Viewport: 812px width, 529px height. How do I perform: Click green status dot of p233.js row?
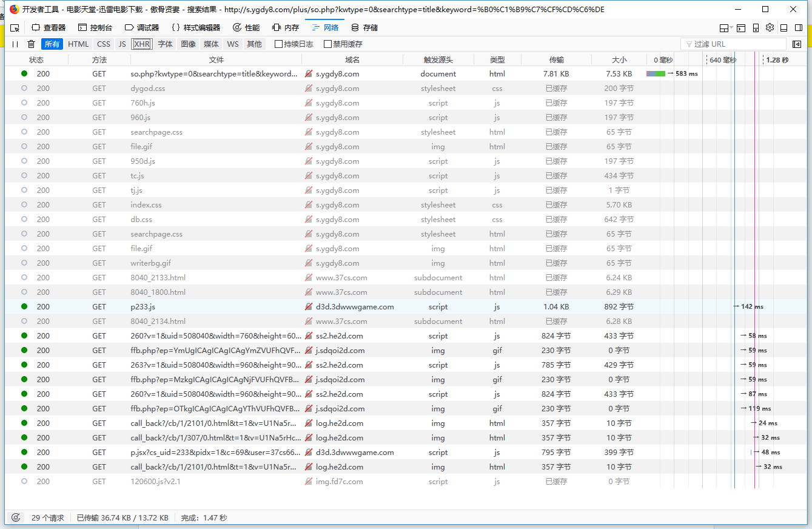[24, 307]
